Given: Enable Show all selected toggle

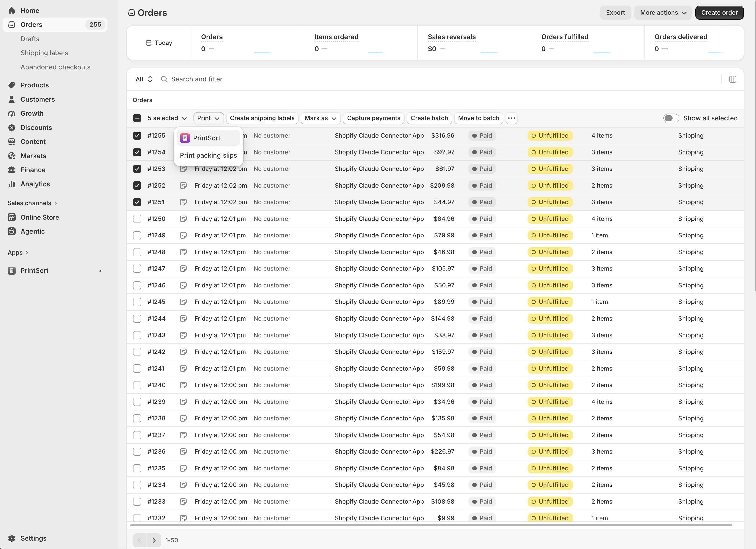Looking at the screenshot, I should (x=671, y=118).
